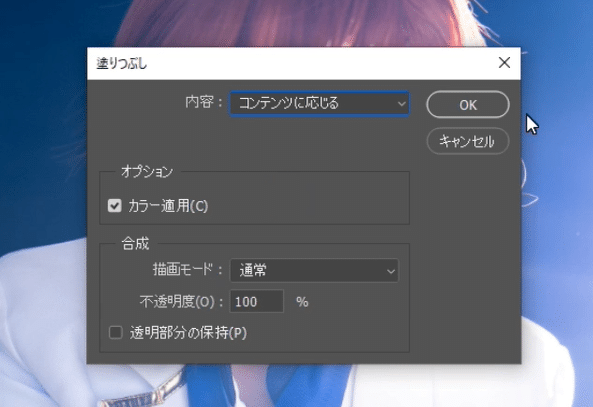
Task: Close the 塗りつぶし dialog with the X
Action: click(x=504, y=63)
